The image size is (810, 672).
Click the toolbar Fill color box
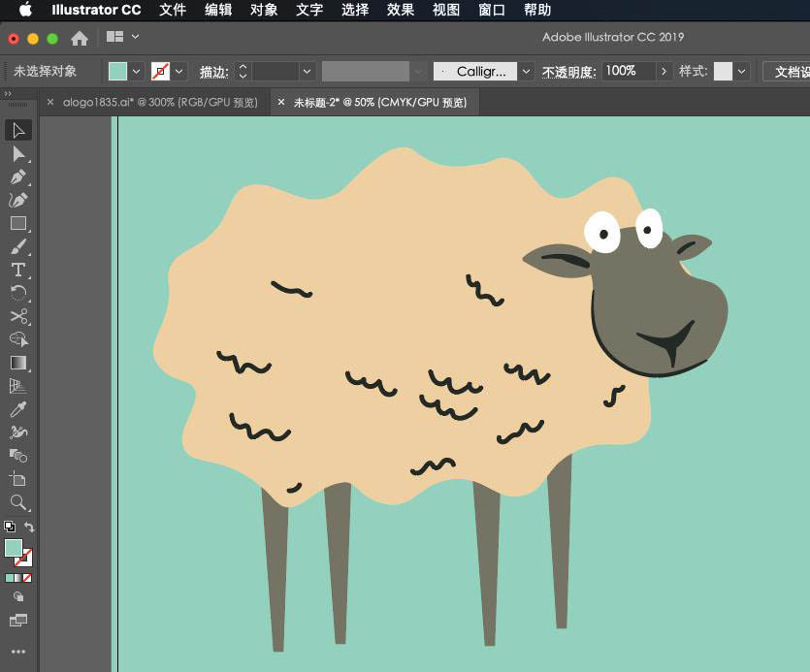coord(14,548)
